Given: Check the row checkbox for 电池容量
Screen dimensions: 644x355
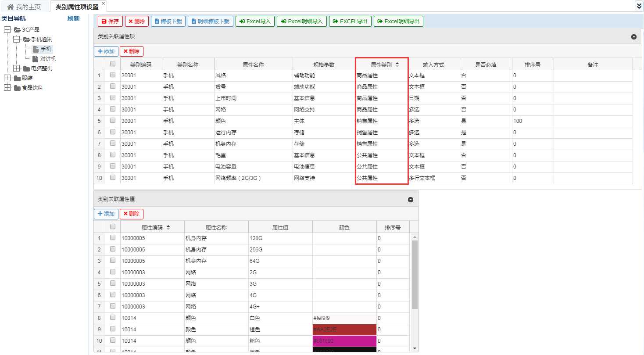Looking at the screenshot, I should 113,166.
